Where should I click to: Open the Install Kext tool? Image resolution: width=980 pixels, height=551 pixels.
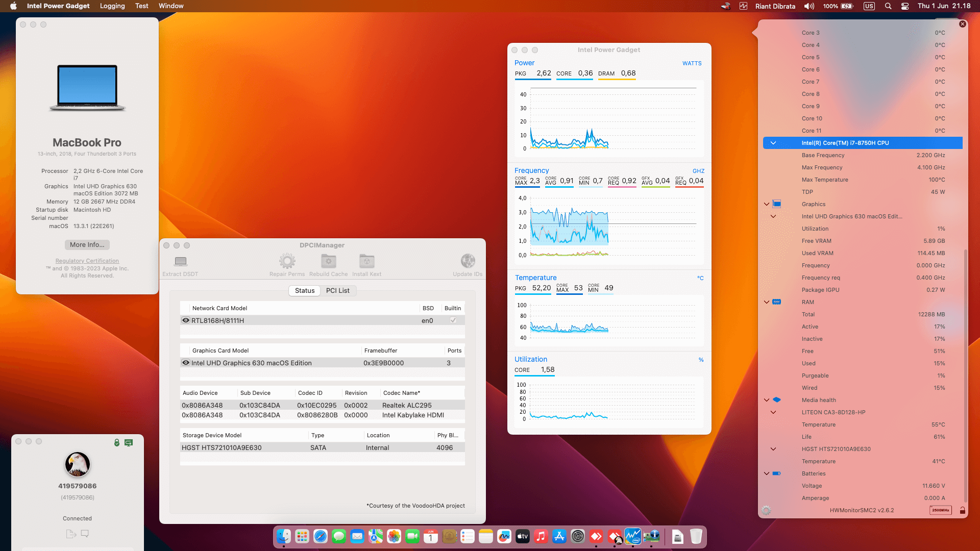pos(367,262)
